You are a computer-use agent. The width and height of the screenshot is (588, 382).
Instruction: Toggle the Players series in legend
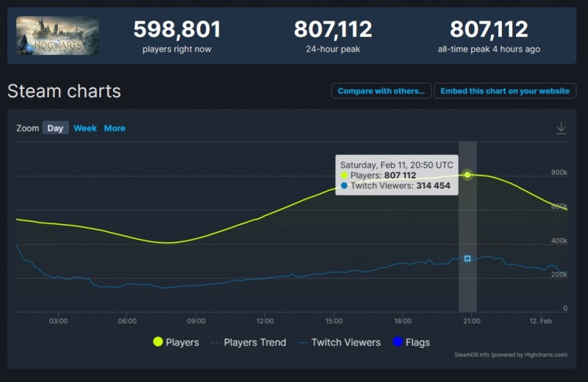tap(176, 342)
